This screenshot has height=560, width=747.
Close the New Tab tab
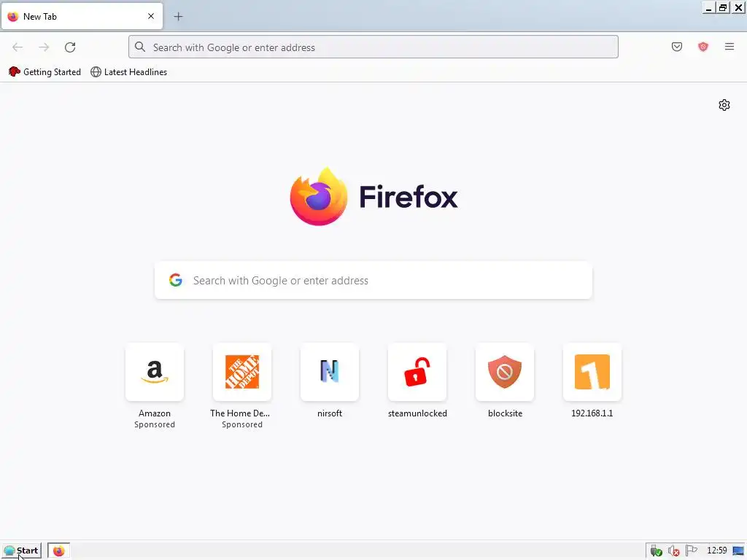[150, 16]
